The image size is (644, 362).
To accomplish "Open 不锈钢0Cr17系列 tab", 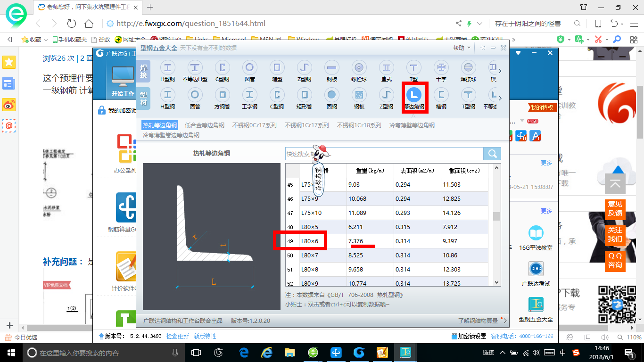I will [255, 125].
